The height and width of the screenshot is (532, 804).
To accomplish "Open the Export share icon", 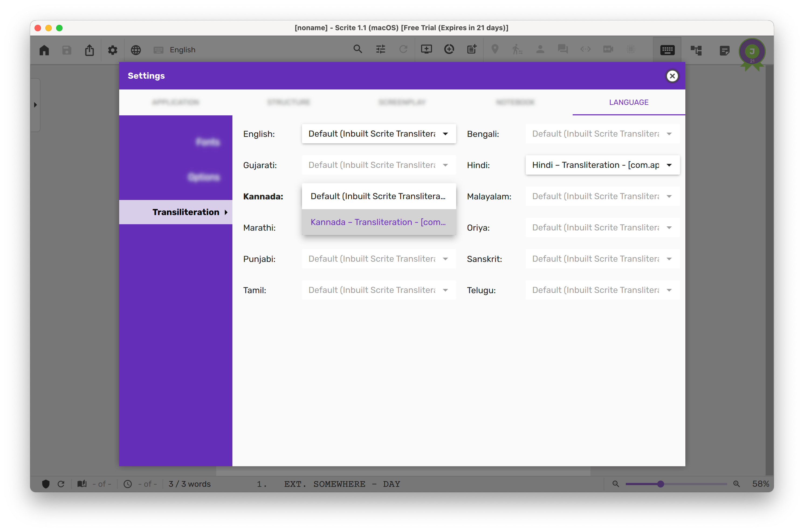I will click(89, 50).
